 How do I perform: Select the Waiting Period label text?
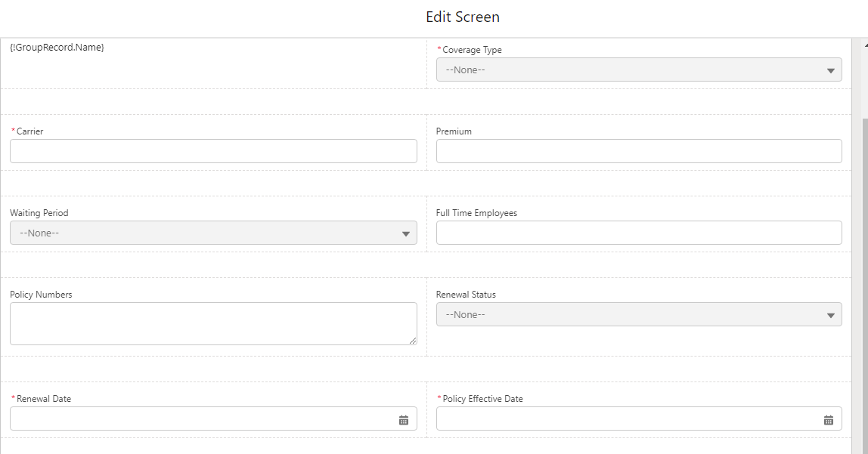[x=39, y=213]
